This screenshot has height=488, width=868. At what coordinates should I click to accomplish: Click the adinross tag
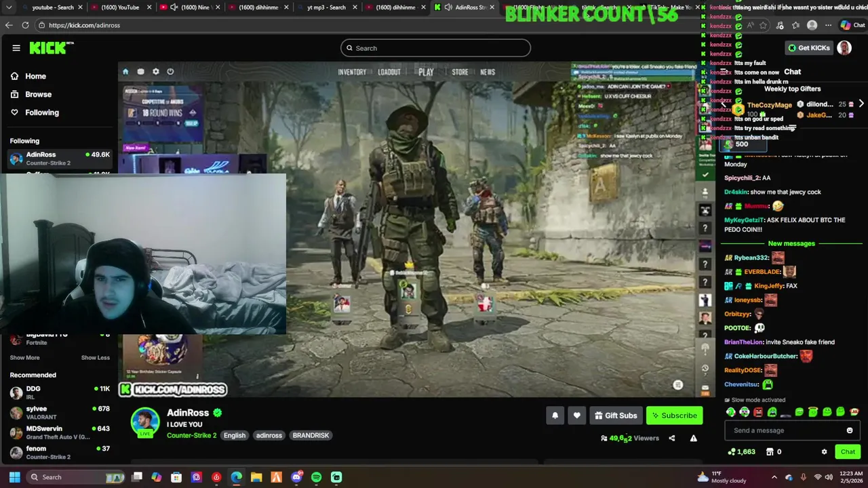269,435
